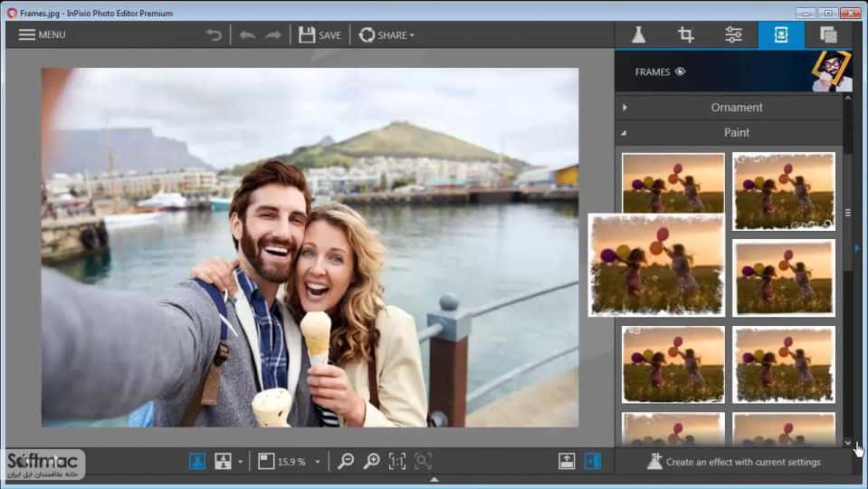Open the textures/overlays tab icon

click(x=828, y=35)
